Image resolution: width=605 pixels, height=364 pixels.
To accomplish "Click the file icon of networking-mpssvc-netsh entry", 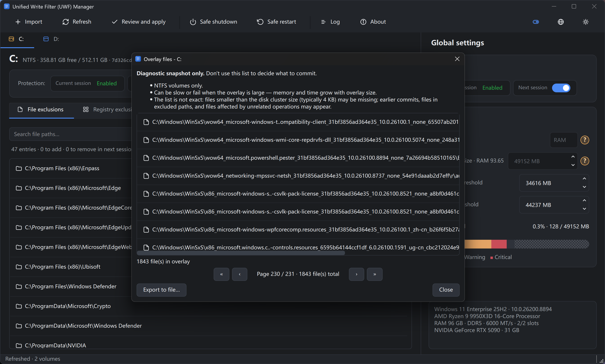I will pyautogui.click(x=146, y=176).
